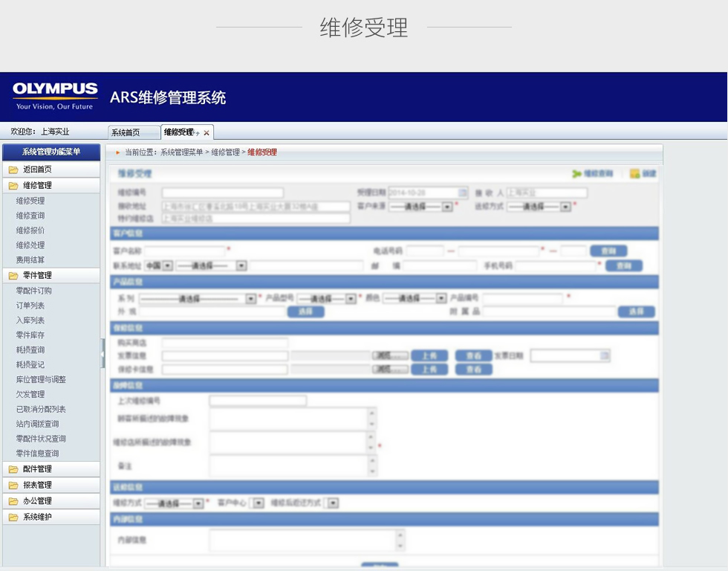The width and height of the screenshot is (728, 571).
Task: Click the 浏览 button in the 发票信息 row
Action: [x=389, y=356]
